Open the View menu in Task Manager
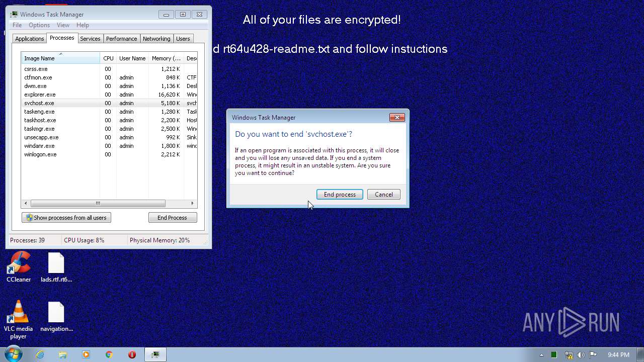The width and height of the screenshot is (644, 362). (x=63, y=25)
